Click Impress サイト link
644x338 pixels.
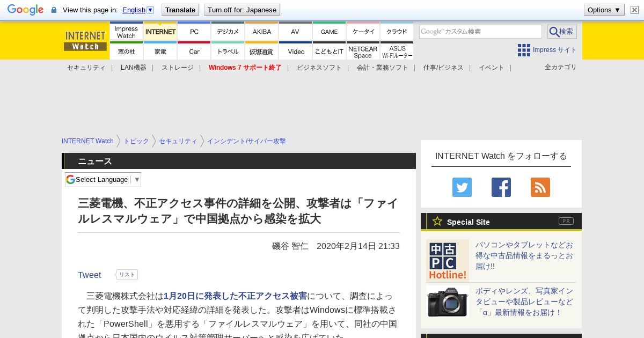(554, 50)
